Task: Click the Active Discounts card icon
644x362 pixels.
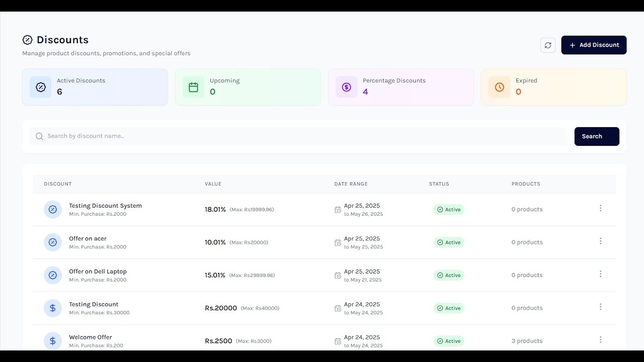Action: click(x=41, y=87)
